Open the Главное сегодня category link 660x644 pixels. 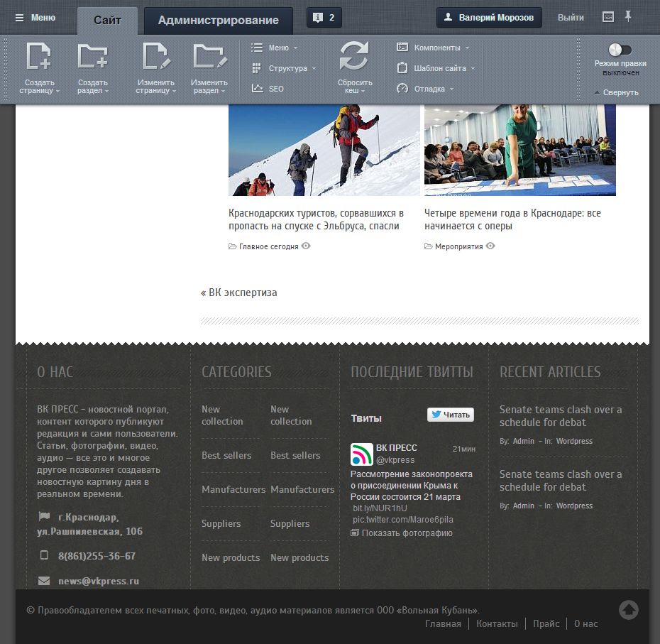tap(268, 246)
